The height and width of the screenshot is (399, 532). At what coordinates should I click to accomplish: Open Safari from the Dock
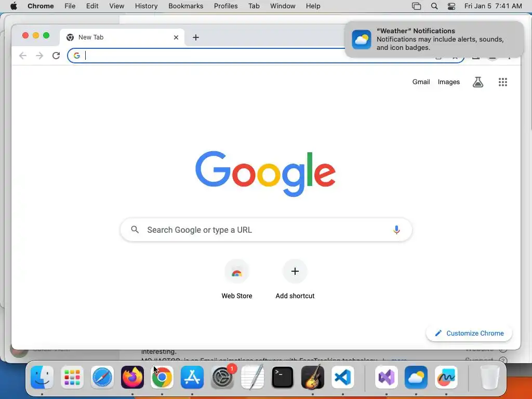[x=102, y=377]
